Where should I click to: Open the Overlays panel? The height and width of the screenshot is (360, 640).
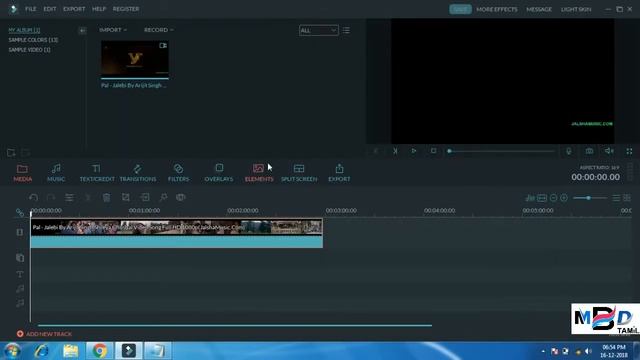coord(219,173)
